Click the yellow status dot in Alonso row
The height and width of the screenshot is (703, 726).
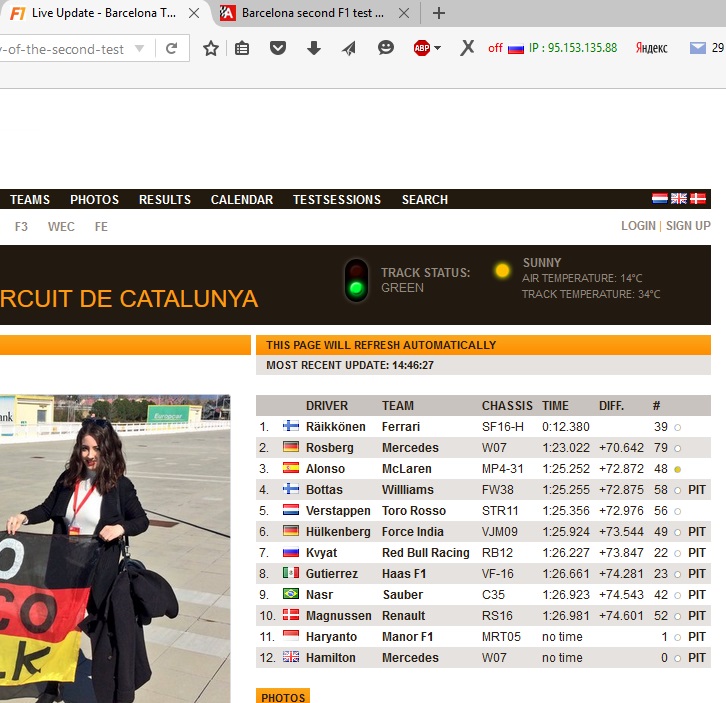coord(677,470)
